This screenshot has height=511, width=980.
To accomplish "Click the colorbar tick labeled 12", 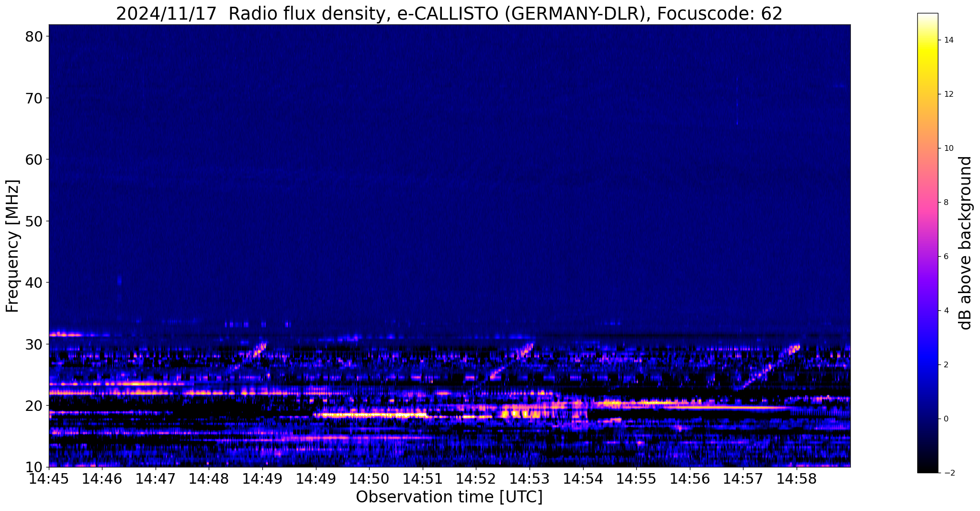I will pos(949,94).
